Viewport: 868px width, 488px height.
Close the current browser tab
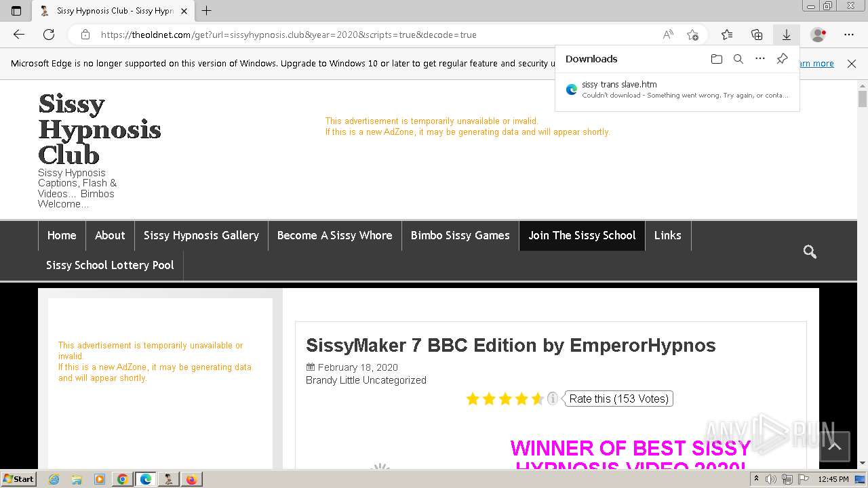point(184,11)
